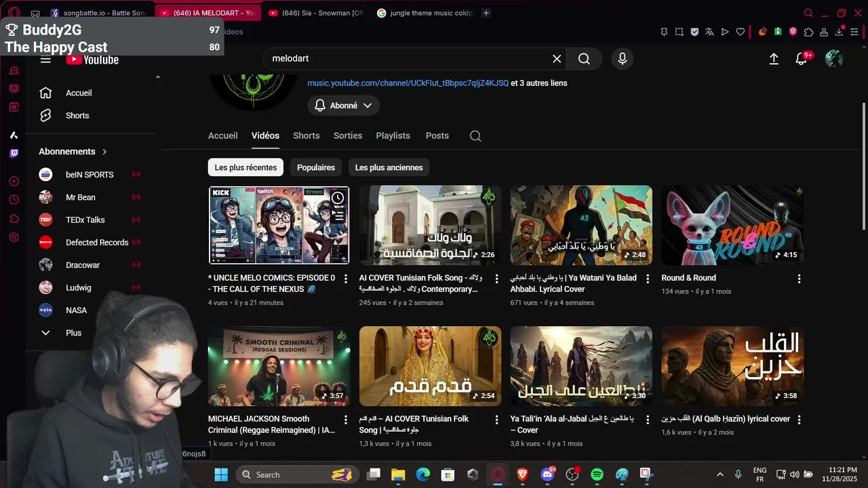Open the Windows Start button

221,474
